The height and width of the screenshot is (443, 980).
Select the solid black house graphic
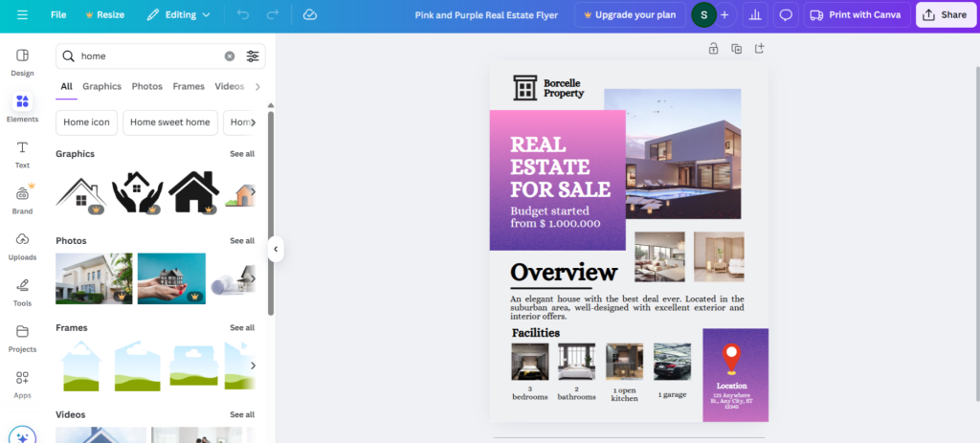tap(193, 191)
